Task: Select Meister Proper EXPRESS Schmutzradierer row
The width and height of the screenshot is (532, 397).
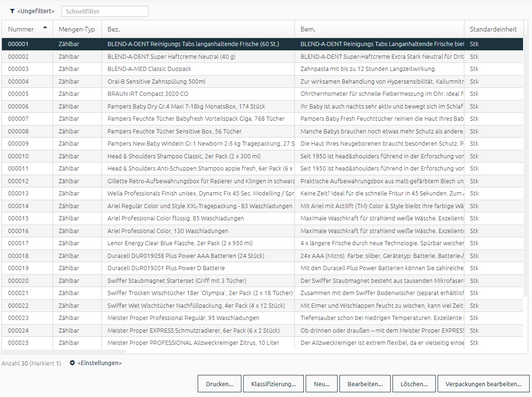Action: (262, 330)
